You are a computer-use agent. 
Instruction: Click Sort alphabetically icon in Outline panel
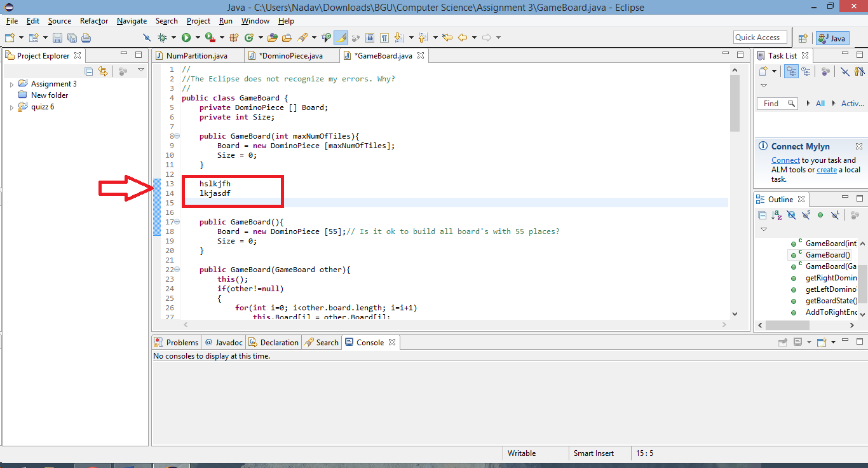tap(776, 215)
